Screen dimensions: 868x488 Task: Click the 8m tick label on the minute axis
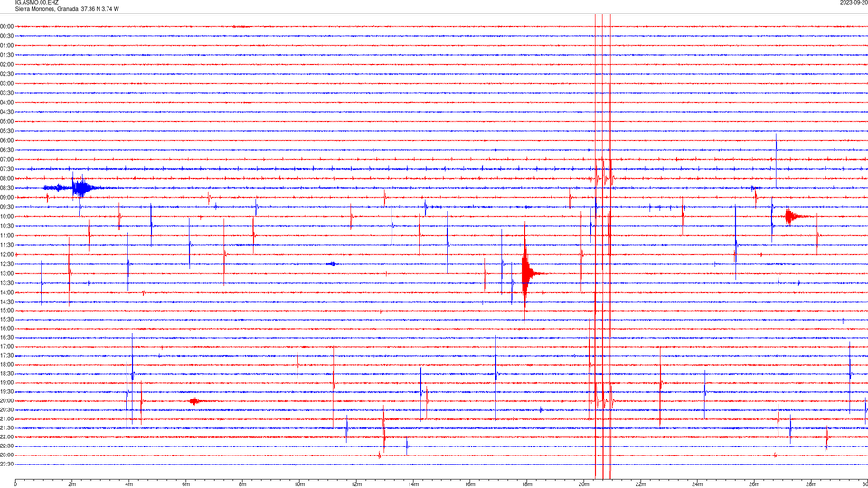pos(242,484)
